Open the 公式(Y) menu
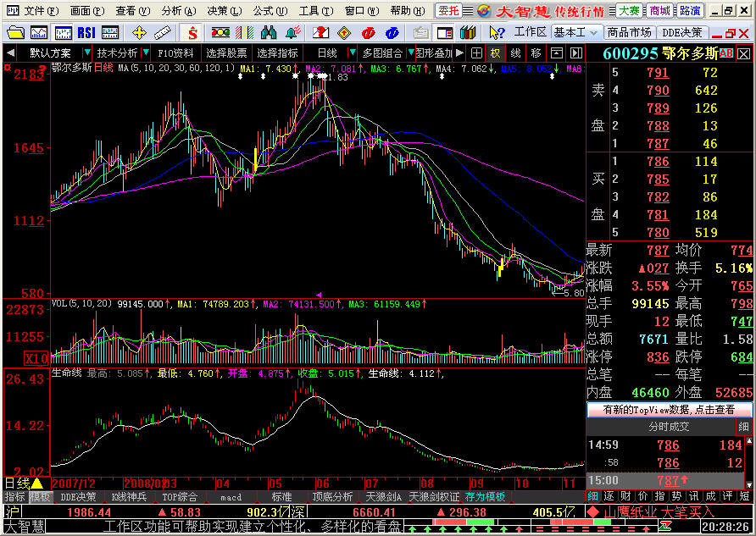The height and width of the screenshot is (536, 756). tap(270, 10)
